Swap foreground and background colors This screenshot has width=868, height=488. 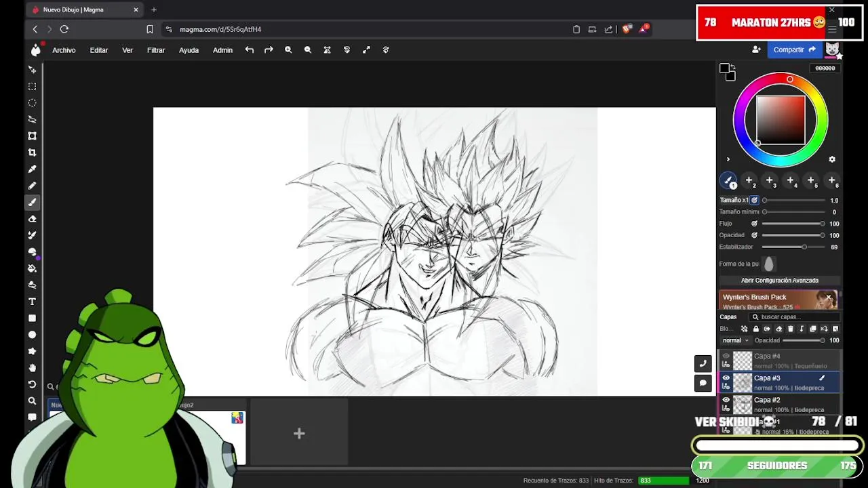coord(732,66)
